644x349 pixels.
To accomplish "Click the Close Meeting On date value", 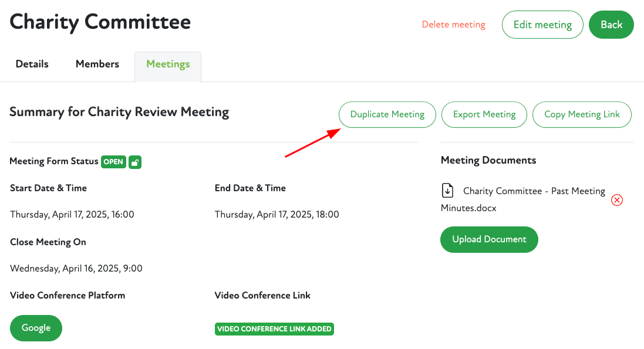I will click(76, 269).
